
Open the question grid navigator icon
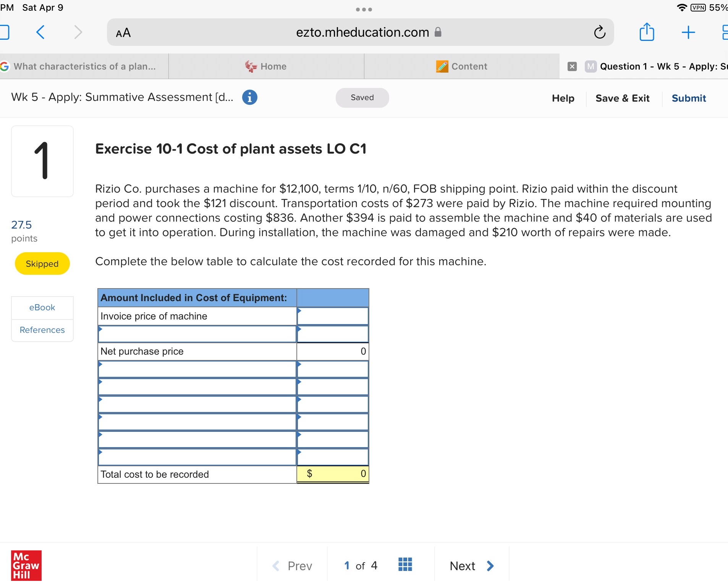pos(405,564)
